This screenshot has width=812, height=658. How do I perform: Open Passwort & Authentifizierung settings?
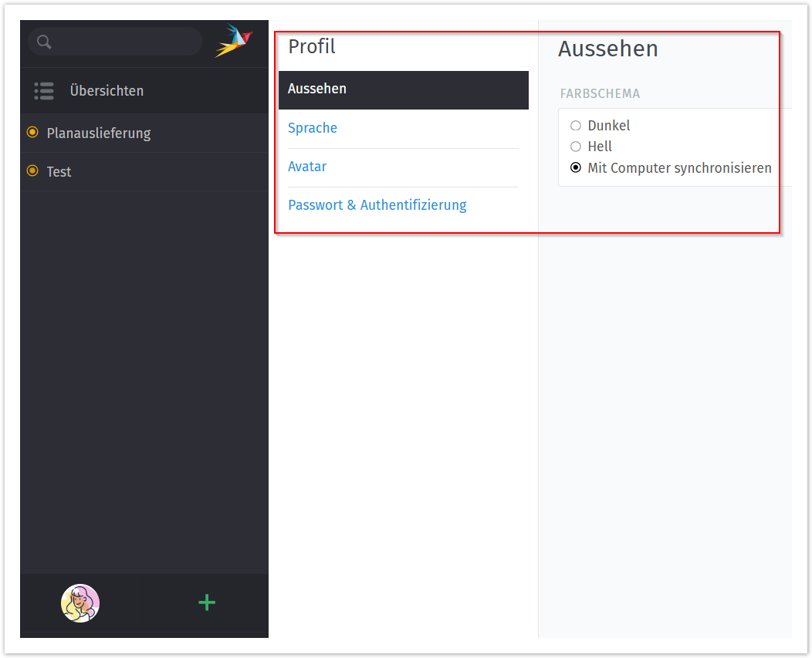(377, 205)
